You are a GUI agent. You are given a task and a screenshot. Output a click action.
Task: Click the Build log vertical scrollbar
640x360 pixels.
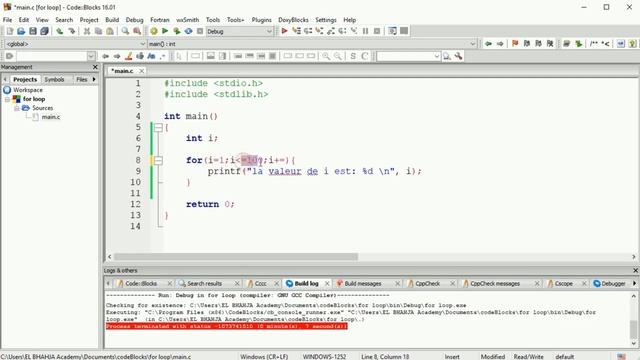[633, 329]
